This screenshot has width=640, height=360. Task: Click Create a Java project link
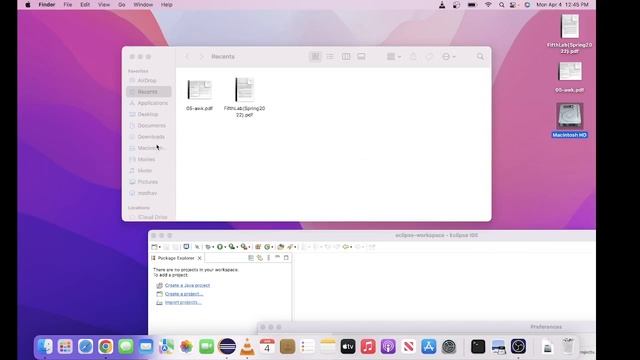coord(187,285)
